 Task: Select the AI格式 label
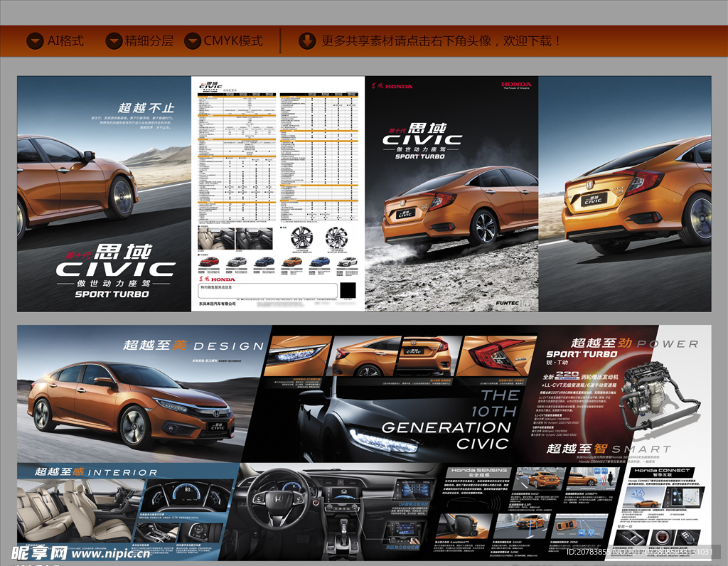(65, 41)
